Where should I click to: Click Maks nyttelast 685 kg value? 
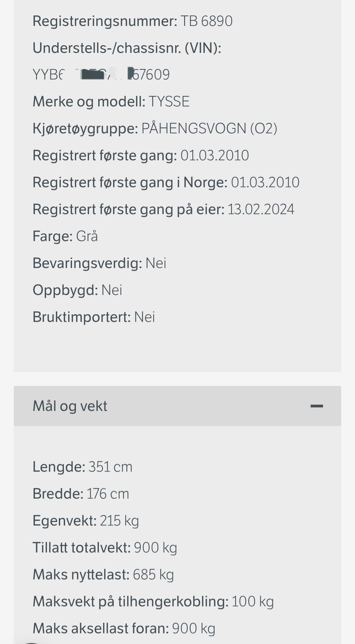tap(153, 575)
